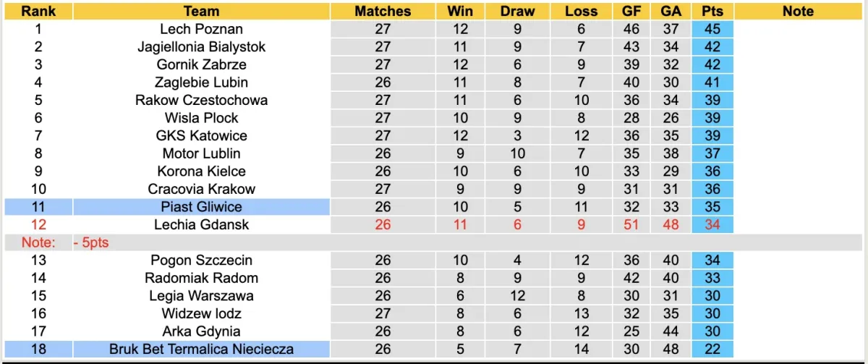Click Lech Poznan's 45 points cell
Screen dimensions: 868x364
pos(712,29)
